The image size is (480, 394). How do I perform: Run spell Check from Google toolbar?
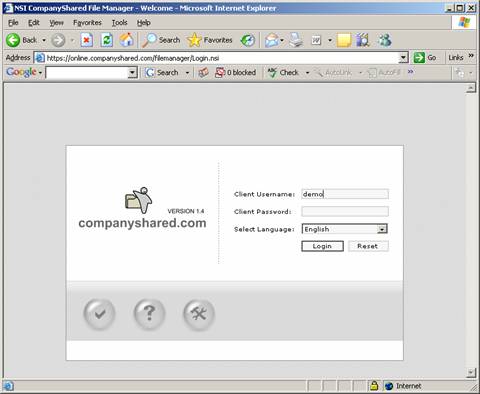coord(283,72)
